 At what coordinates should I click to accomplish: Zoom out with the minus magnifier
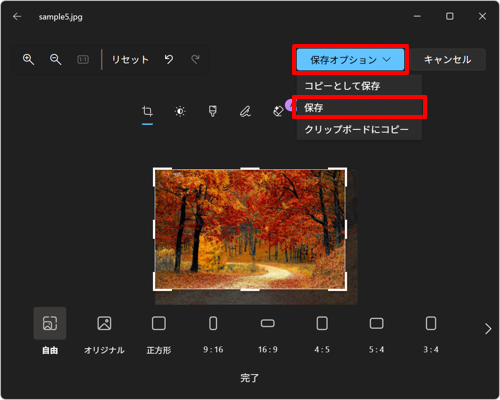tap(55, 60)
